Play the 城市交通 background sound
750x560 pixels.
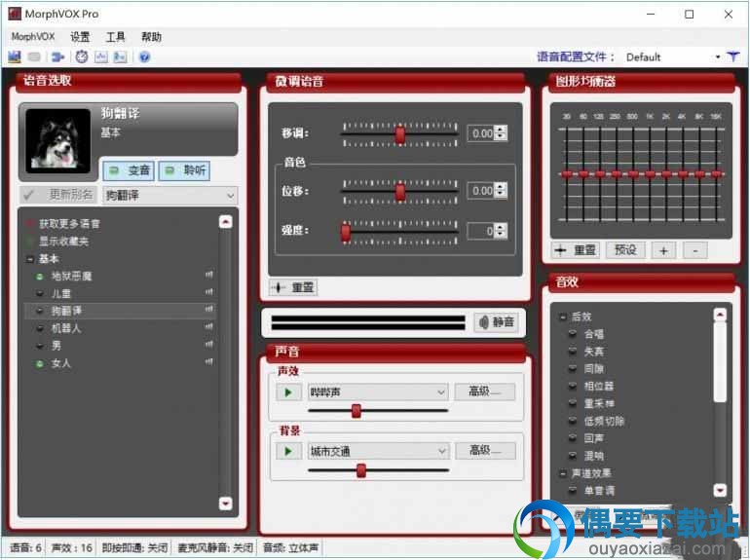288,451
